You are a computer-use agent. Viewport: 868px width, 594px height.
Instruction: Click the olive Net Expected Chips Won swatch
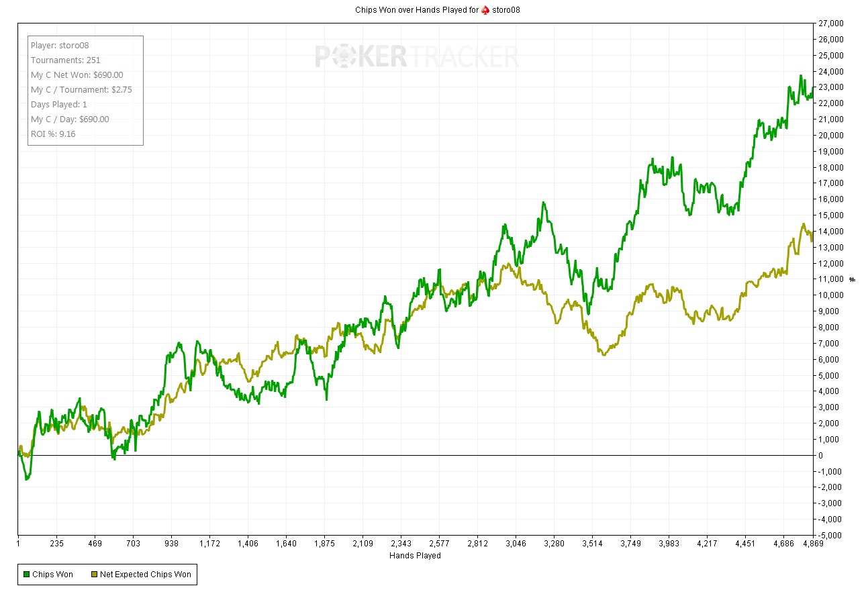pyautogui.click(x=93, y=574)
